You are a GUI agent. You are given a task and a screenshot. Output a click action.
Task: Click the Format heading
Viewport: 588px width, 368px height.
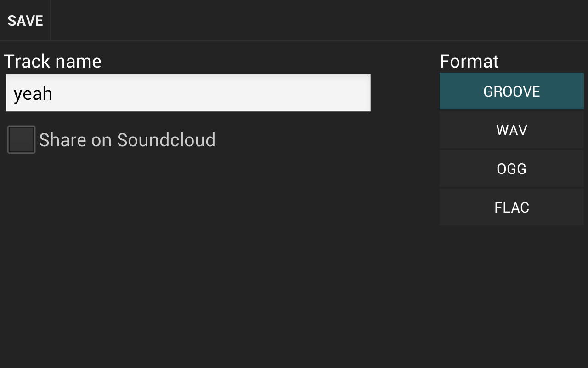click(469, 61)
